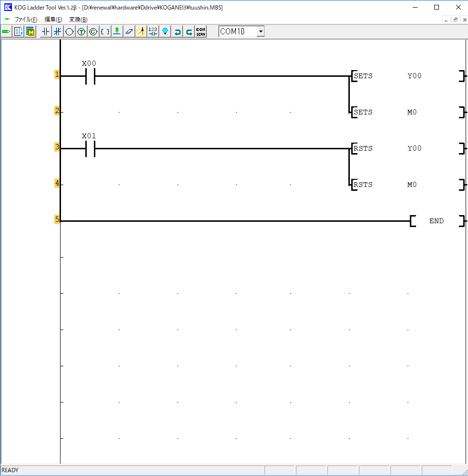
Task: Click the redo arrow icon
Action: [189, 32]
